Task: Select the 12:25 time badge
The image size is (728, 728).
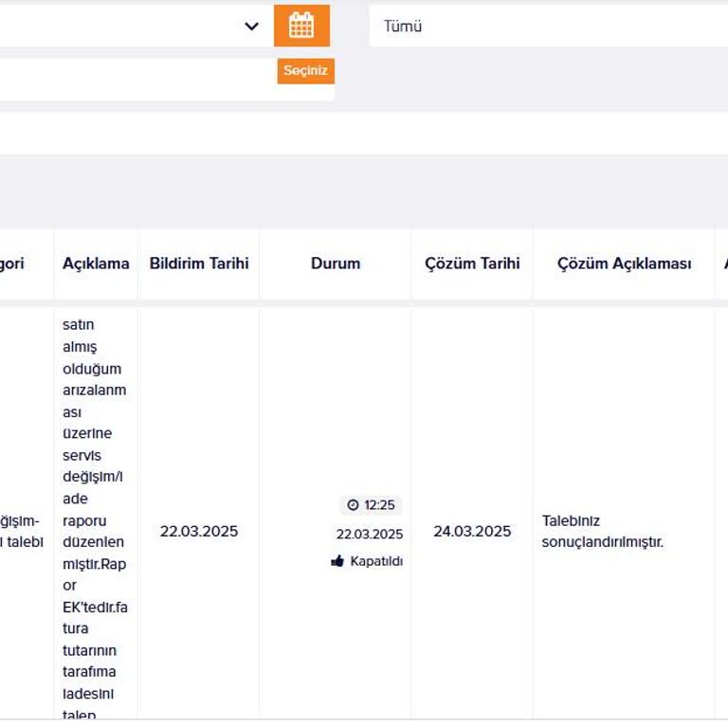Action: (x=371, y=504)
